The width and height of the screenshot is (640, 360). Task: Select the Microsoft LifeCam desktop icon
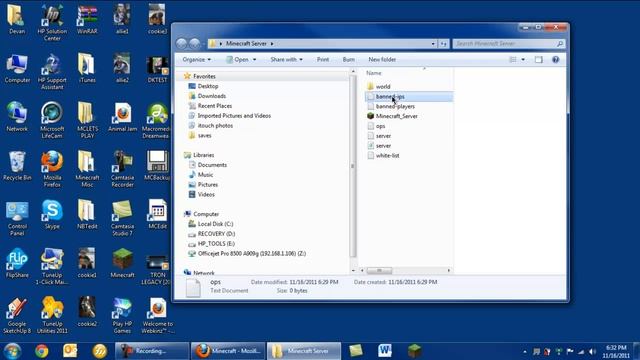point(52,120)
